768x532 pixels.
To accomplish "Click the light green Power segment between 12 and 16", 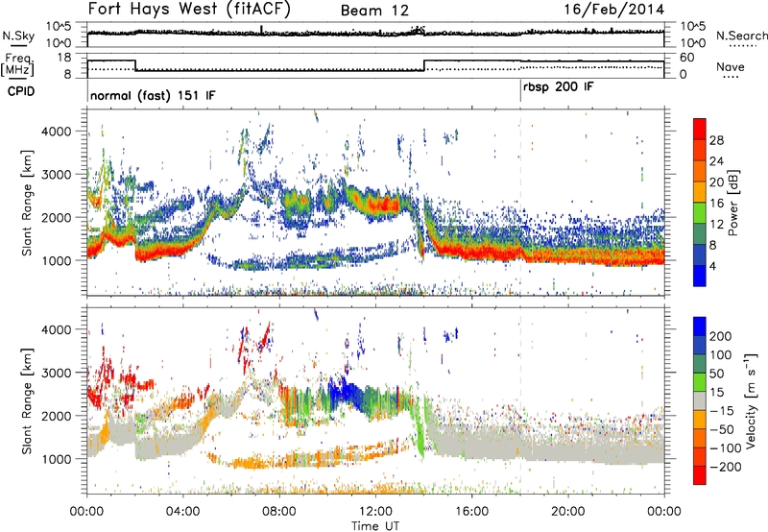I will 700,213.
